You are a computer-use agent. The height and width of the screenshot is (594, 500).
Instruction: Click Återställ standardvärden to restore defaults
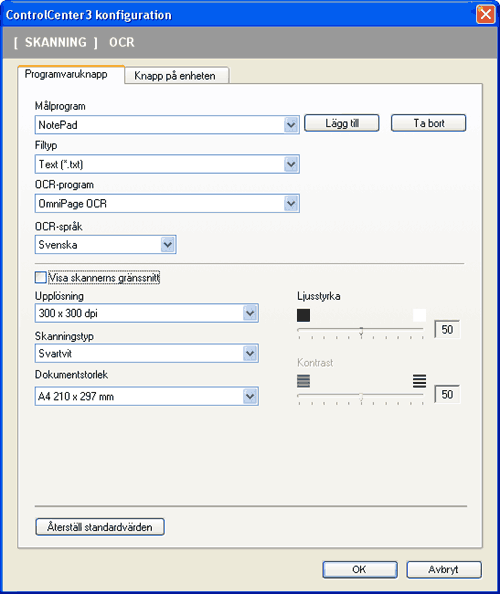tap(100, 527)
